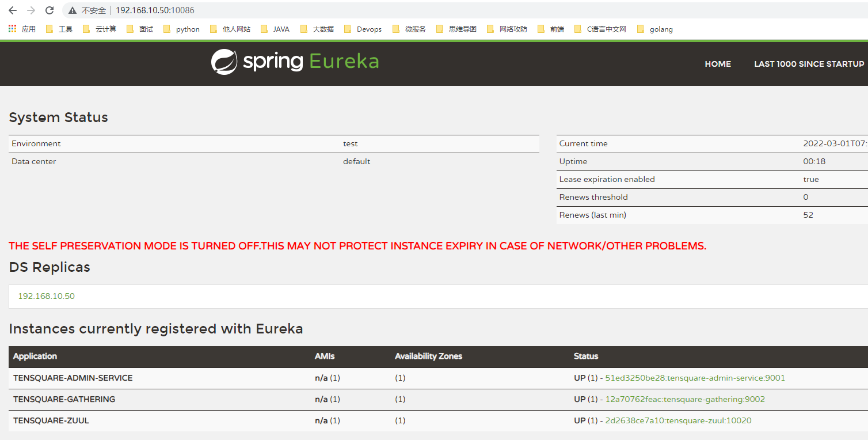Open the tensquare-admin-service:9001 instance link

point(695,378)
